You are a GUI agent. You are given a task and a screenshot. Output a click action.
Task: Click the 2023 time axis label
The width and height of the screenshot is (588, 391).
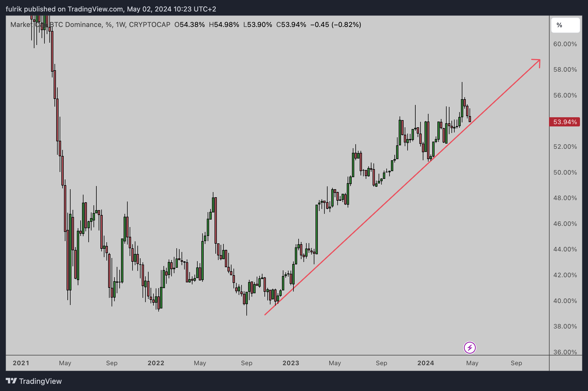click(291, 363)
